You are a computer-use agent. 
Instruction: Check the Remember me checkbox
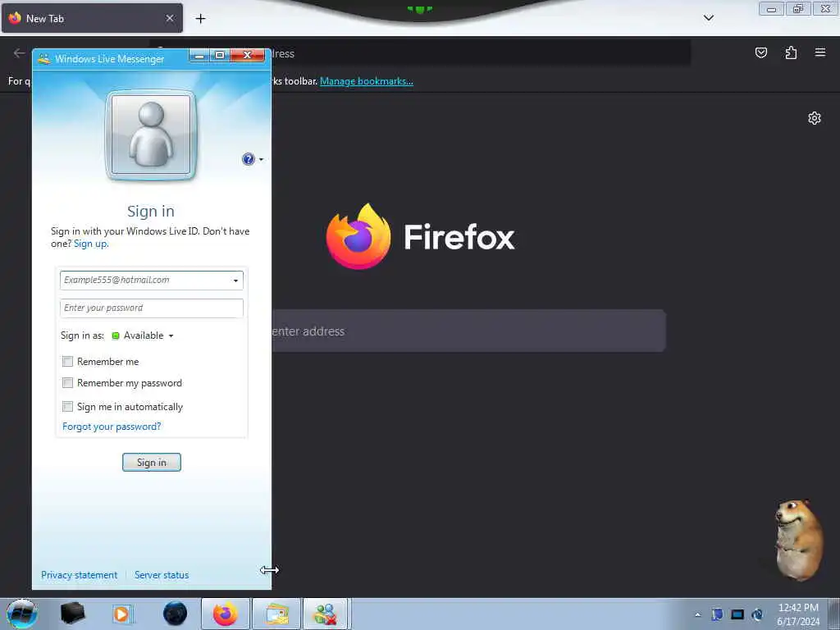pyautogui.click(x=67, y=362)
